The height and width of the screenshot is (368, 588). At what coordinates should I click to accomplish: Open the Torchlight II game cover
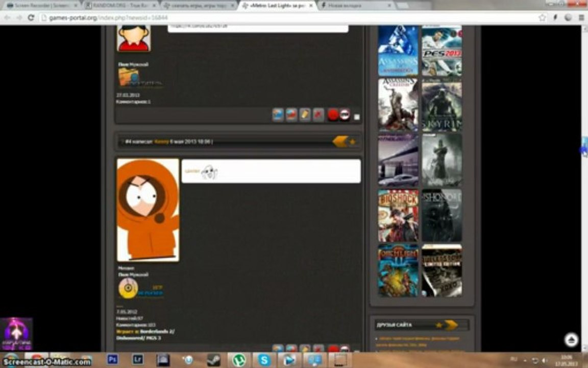click(398, 270)
